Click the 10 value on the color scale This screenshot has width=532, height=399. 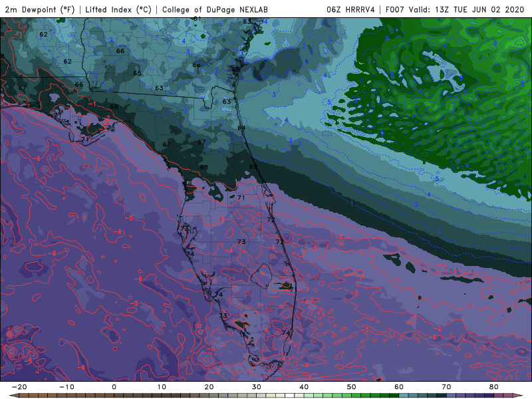162,387
